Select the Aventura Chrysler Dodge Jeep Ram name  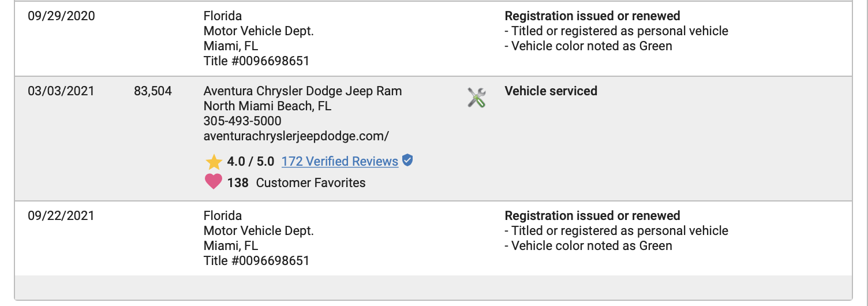pyautogui.click(x=302, y=91)
